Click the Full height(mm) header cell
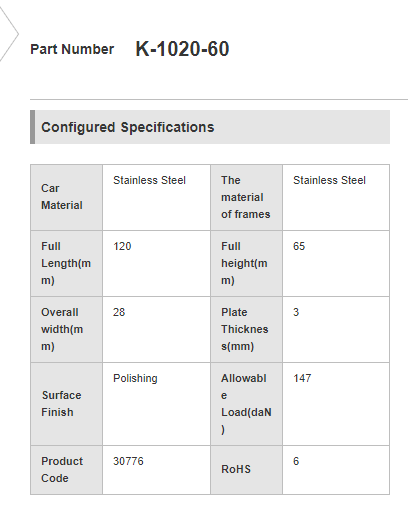The width and height of the screenshot is (408, 512). coord(246,263)
